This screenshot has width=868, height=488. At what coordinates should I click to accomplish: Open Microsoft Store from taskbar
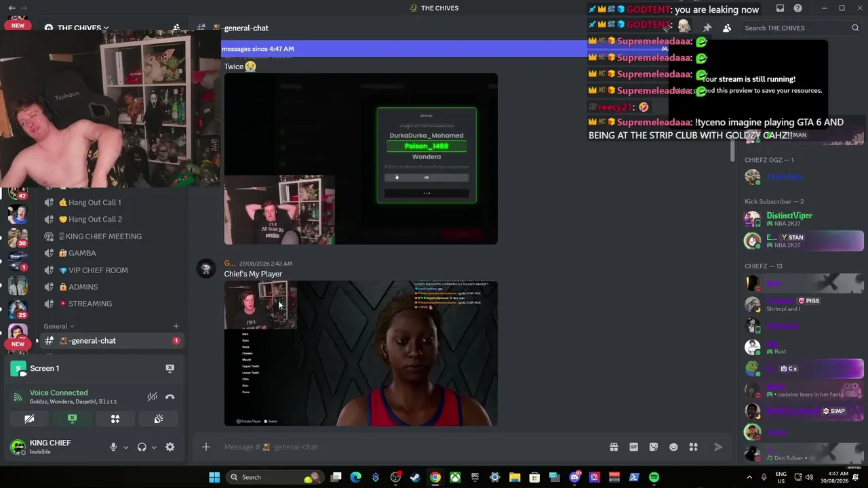pos(534,477)
